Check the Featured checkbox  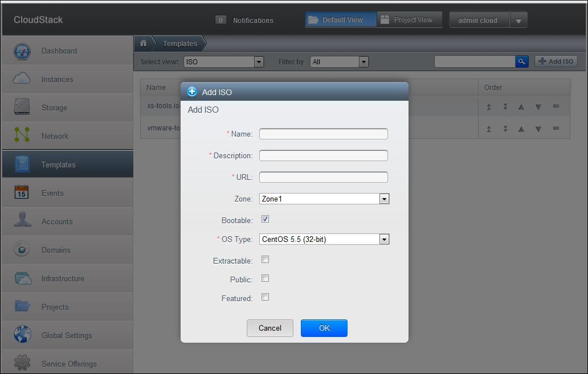[265, 297]
